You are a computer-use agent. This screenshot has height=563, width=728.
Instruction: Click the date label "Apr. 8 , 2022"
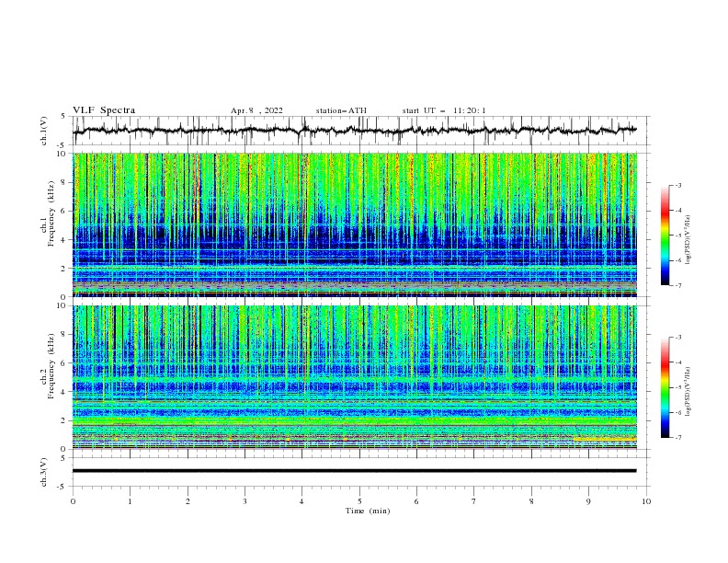pyautogui.click(x=256, y=110)
